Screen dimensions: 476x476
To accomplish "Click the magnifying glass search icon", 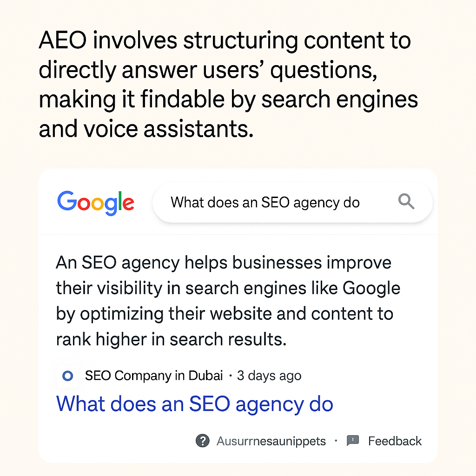I will coord(406,201).
